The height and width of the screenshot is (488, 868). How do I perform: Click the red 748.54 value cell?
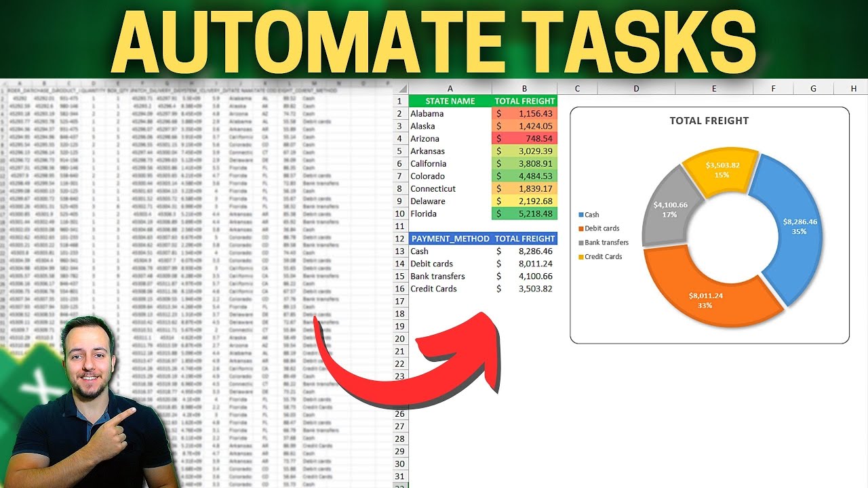[525, 139]
